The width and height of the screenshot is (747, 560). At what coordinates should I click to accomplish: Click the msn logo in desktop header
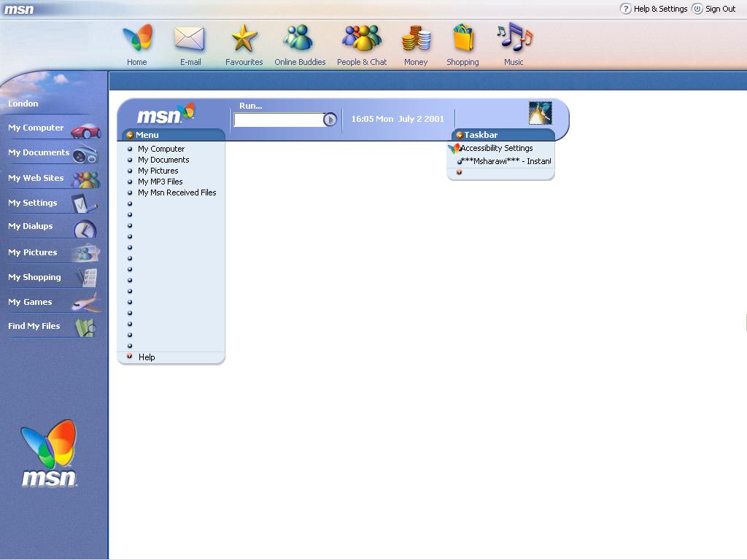pos(166,113)
